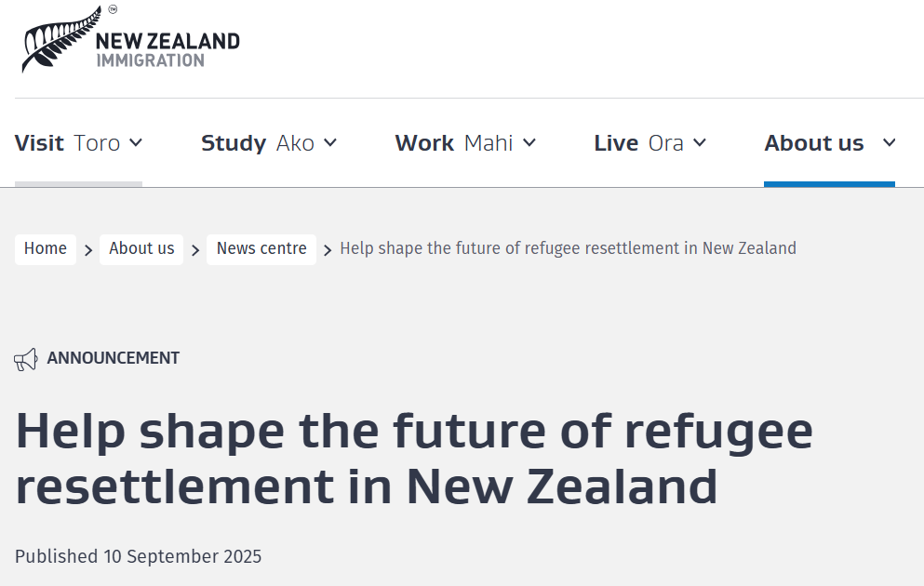Click the New Zealand Immigration logo text

[x=167, y=50]
